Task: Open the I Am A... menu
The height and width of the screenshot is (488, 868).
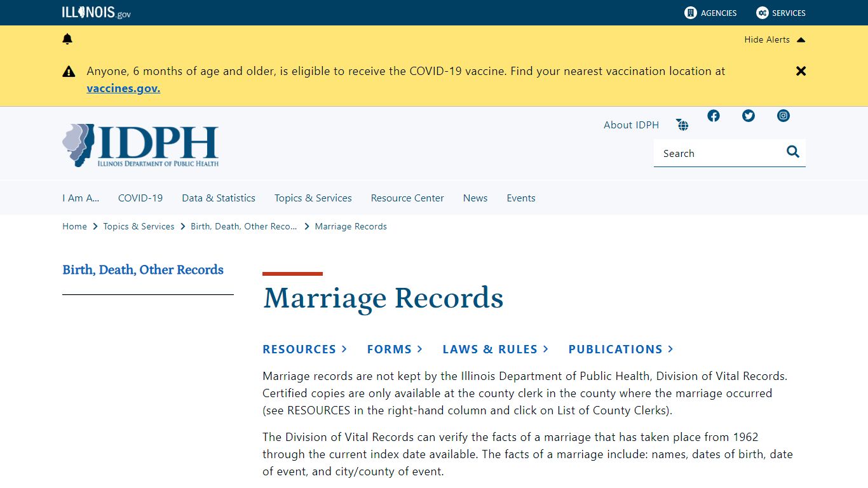Action: (x=81, y=198)
